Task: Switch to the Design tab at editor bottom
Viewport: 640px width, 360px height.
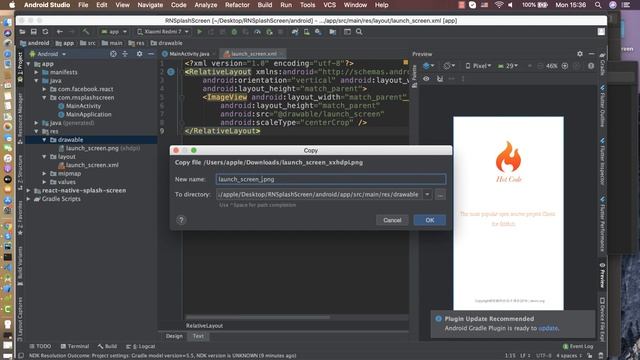Action: click(174, 336)
